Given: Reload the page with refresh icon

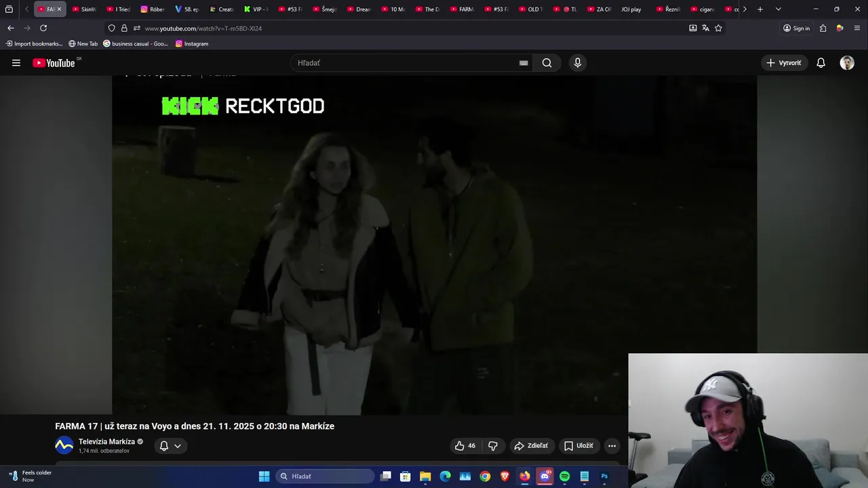Looking at the screenshot, I should [x=43, y=28].
